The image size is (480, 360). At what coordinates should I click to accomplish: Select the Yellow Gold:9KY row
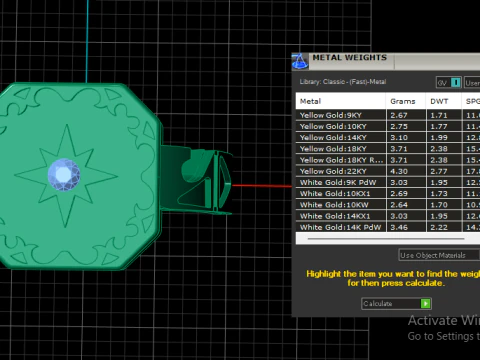(388, 115)
